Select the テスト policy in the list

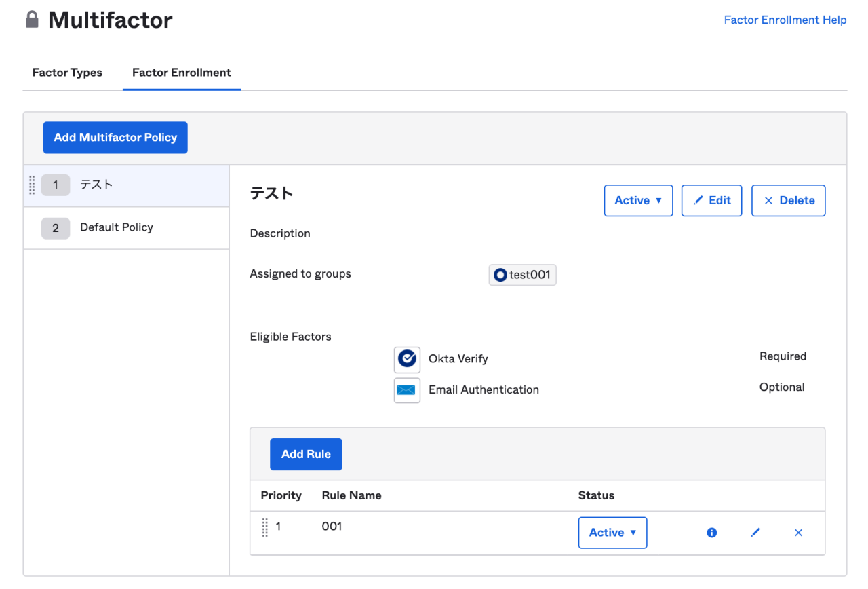(96, 185)
